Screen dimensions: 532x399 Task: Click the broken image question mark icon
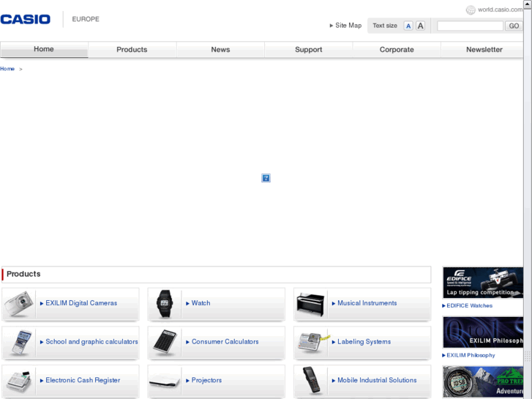(266, 178)
